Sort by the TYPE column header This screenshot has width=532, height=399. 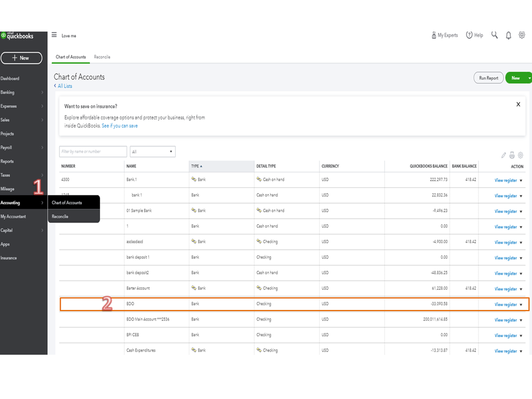[x=197, y=166]
